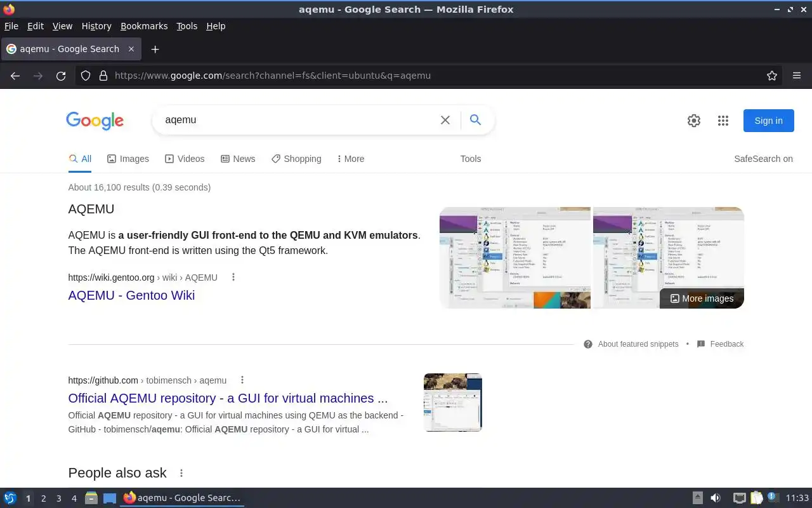This screenshot has width=812, height=508.
Task: Open the Tools search options
Action: [x=471, y=159]
